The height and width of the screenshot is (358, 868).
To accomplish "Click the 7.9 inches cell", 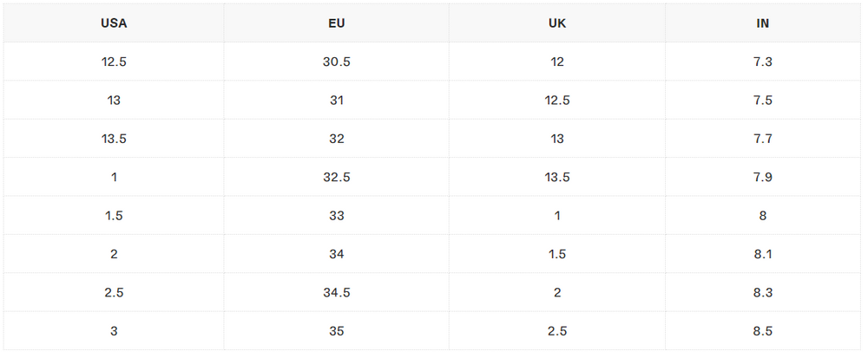I will coord(763,178).
